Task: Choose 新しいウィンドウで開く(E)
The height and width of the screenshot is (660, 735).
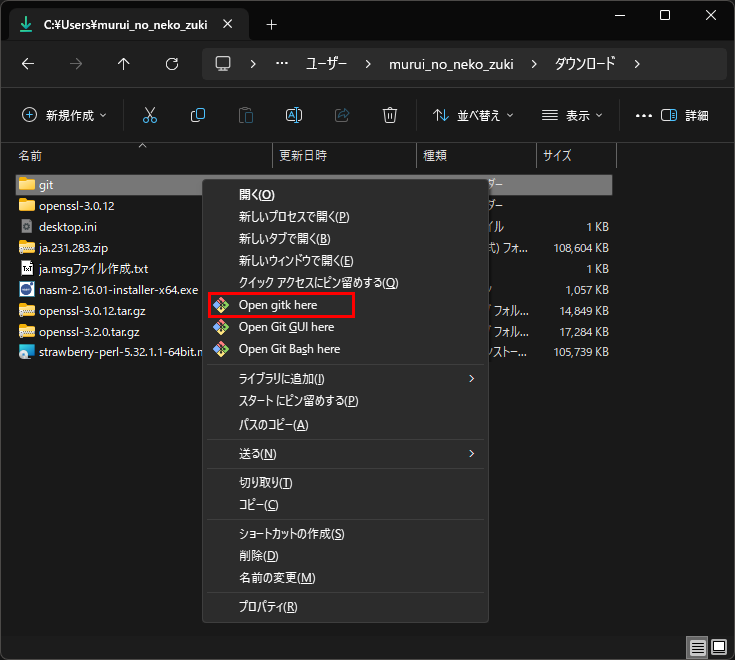Action: (x=345, y=261)
